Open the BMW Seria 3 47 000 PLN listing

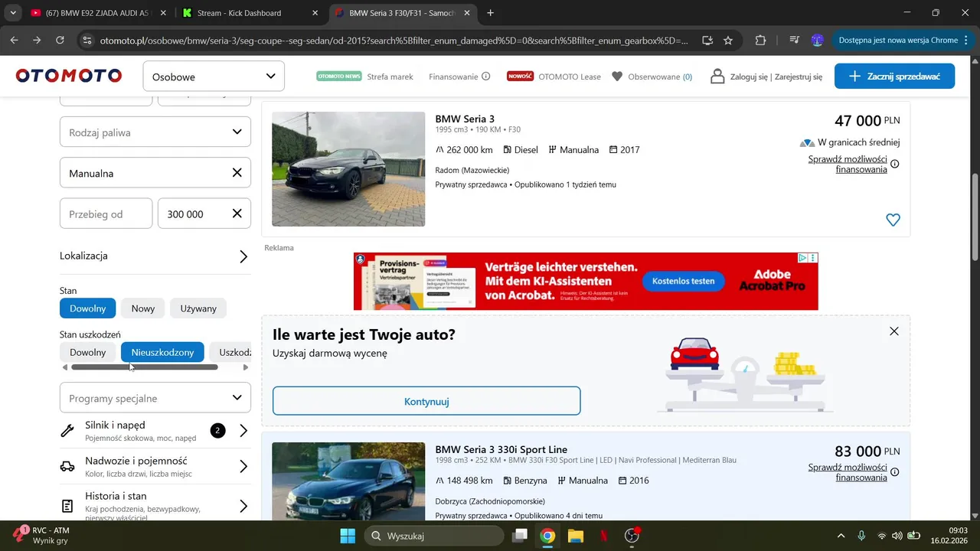click(x=465, y=119)
